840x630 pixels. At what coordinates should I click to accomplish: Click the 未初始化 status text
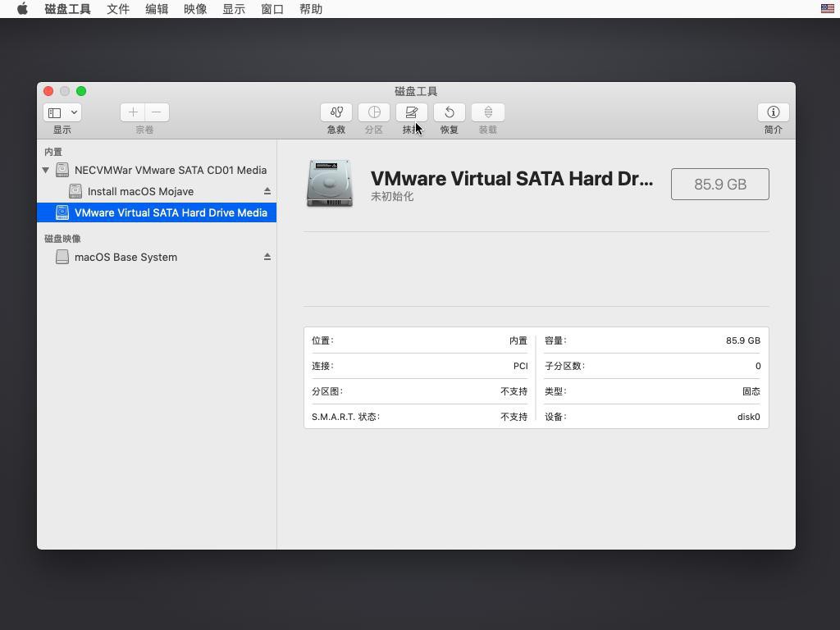(x=392, y=197)
